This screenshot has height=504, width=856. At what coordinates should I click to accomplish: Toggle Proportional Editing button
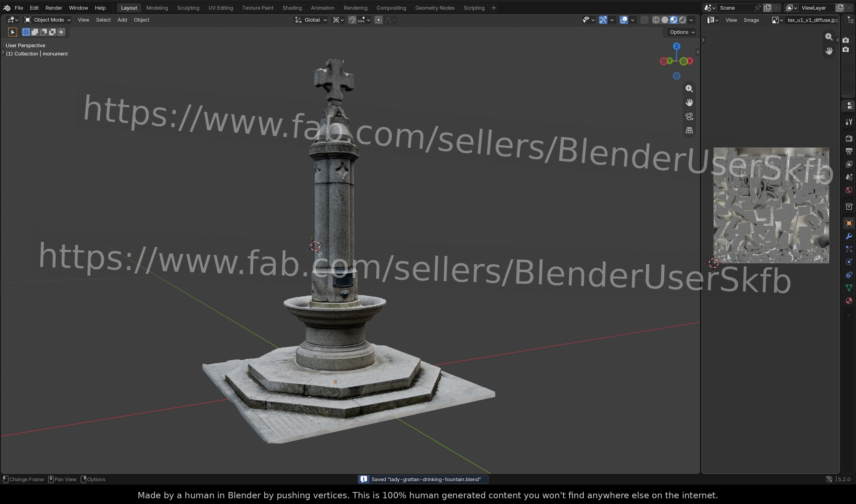click(379, 20)
